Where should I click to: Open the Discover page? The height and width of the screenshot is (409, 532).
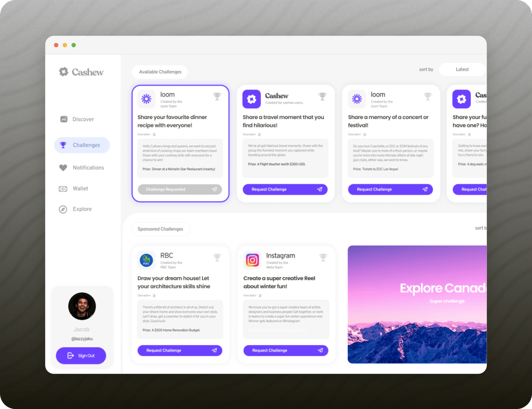pyautogui.click(x=77, y=120)
